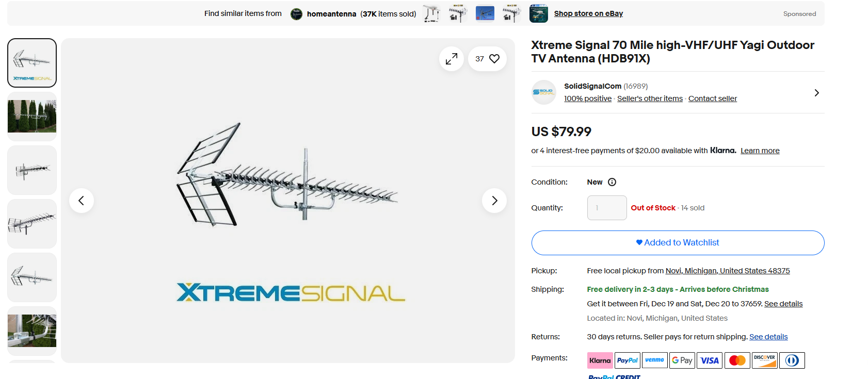Screen dimensions: 868x379
Task: Select the second thumbnail with trees
Action: pos(32,117)
